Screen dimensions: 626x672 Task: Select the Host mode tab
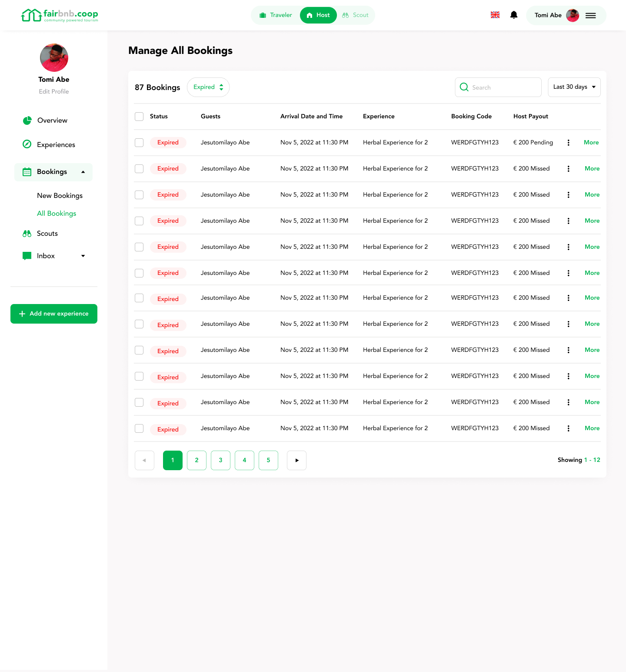coord(318,15)
